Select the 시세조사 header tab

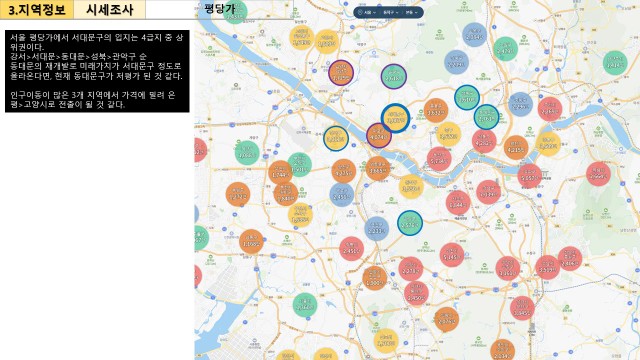[x=109, y=9]
